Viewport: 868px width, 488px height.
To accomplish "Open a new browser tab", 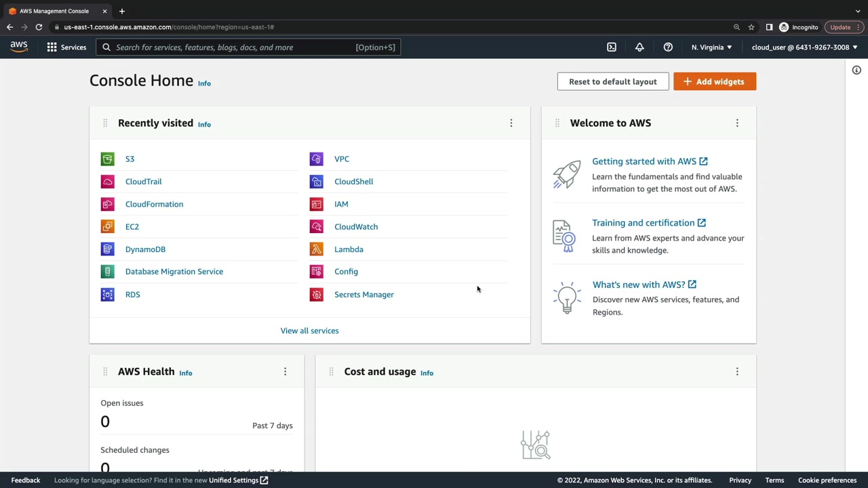I will click(x=122, y=11).
